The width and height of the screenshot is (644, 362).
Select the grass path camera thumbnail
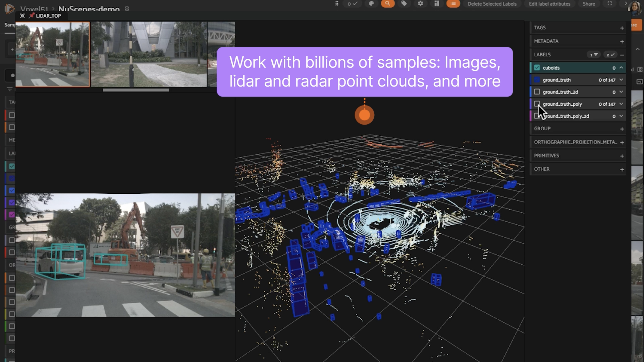(149, 54)
